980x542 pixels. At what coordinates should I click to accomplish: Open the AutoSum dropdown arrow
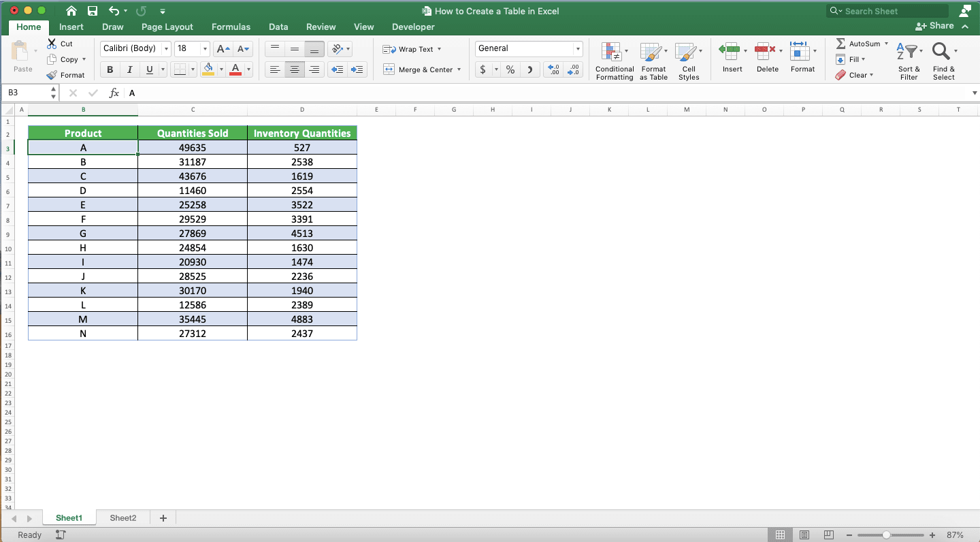tap(886, 44)
